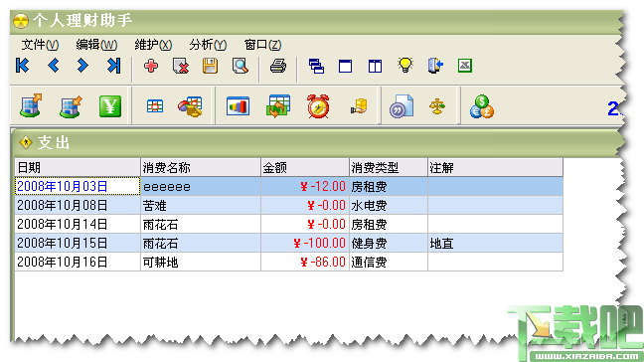Click the type cell 健身费
Screen dimensions: 644x362
pyautogui.click(x=389, y=243)
